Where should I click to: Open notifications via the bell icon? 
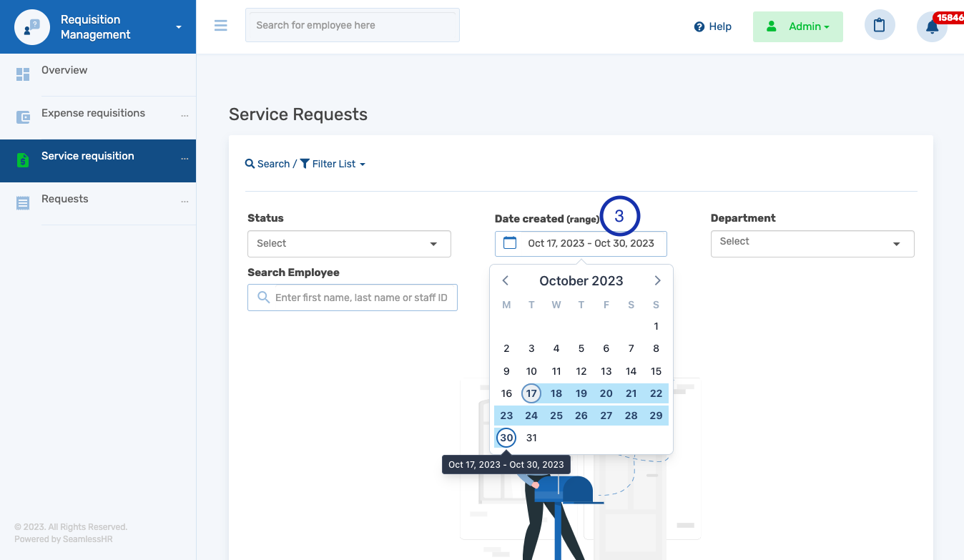932,25
